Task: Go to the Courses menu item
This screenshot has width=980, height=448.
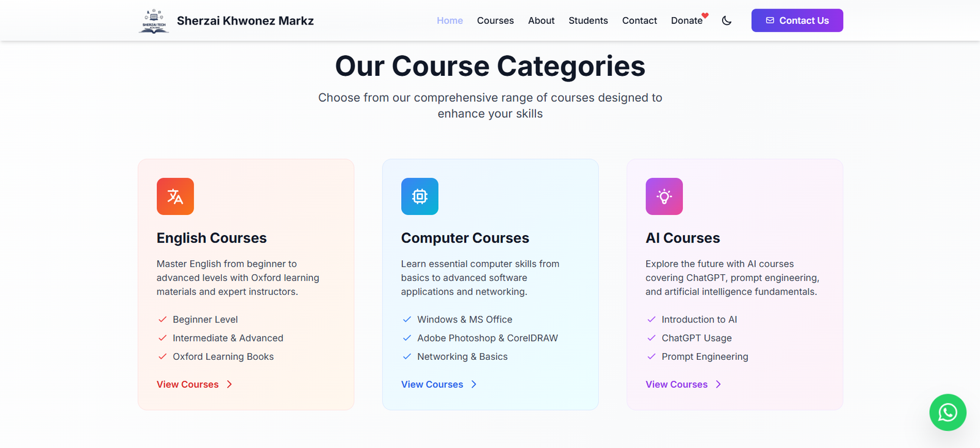Action: (x=495, y=21)
